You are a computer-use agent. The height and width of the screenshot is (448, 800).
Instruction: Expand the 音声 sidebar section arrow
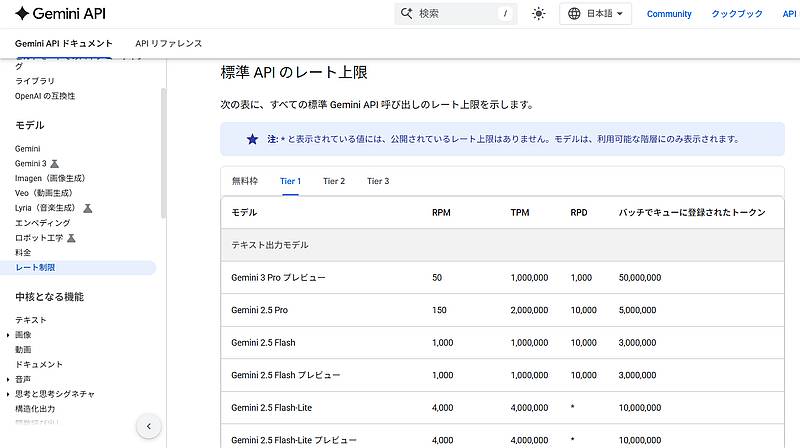[8, 380]
